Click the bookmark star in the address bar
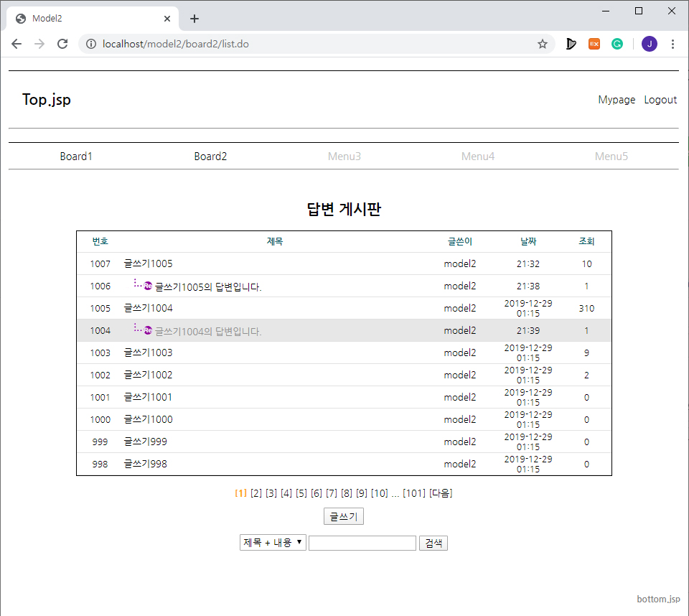Screen dimensions: 689x616 (x=542, y=44)
